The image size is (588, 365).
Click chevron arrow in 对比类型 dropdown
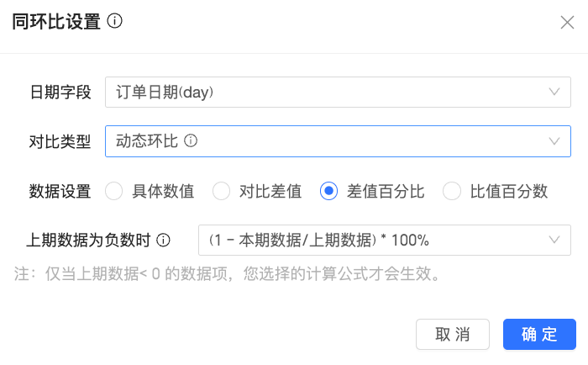pyautogui.click(x=554, y=141)
